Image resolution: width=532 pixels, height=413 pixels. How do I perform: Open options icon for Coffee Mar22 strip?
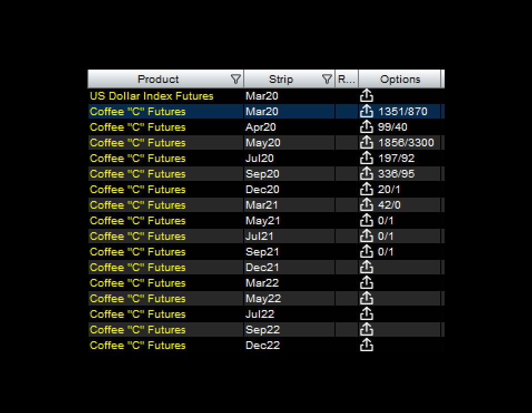point(366,283)
